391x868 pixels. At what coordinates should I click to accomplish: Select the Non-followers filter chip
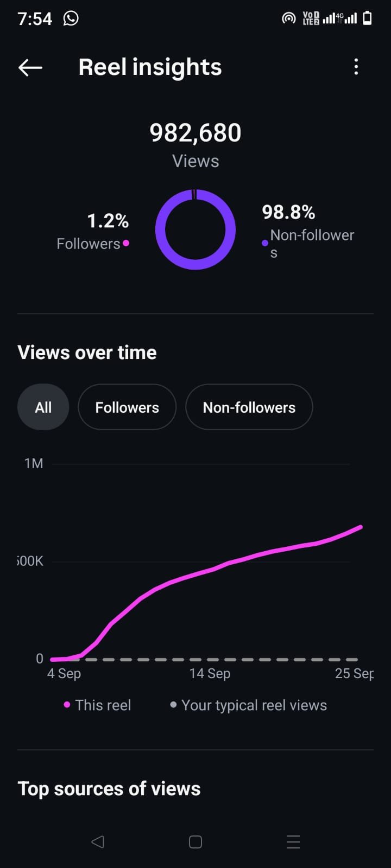click(249, 407)
